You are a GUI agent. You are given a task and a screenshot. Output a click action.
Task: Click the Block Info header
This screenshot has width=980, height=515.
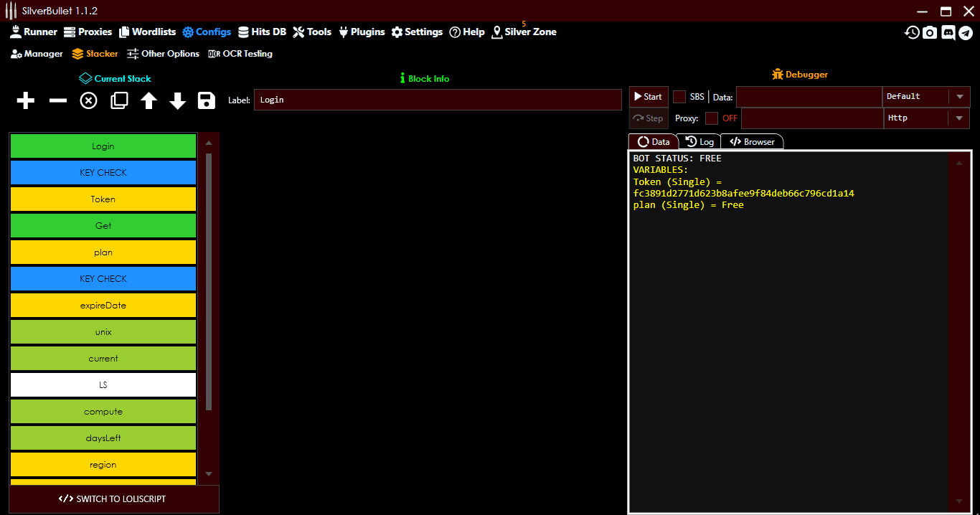click(x=425, y=79)
